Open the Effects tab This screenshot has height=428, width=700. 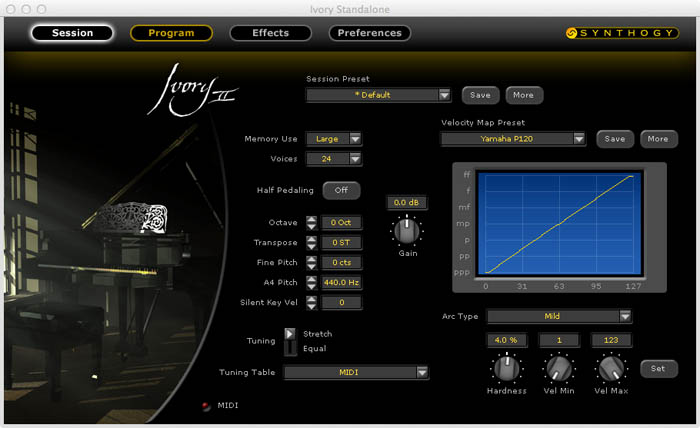(271, 33)
